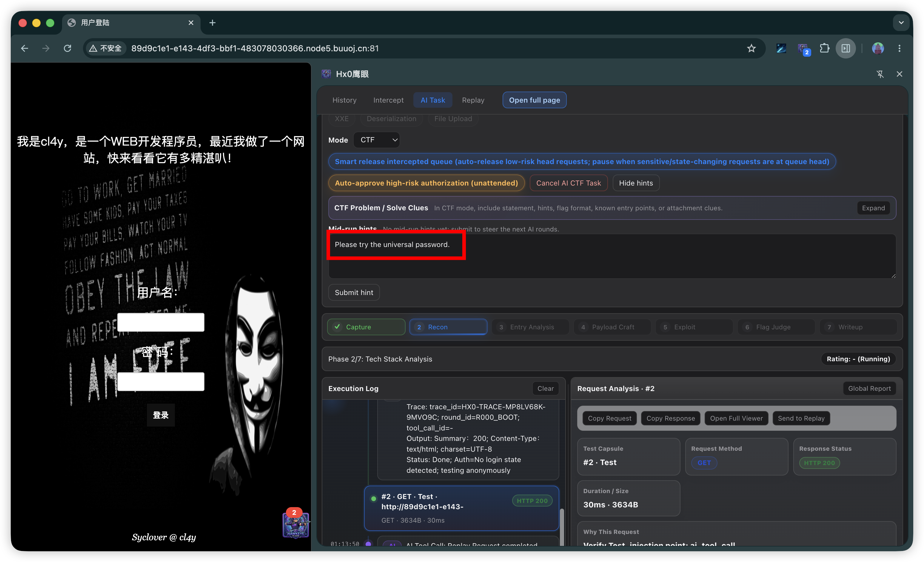
Task: Select the Recon phase step
Action: click(448, 327)
